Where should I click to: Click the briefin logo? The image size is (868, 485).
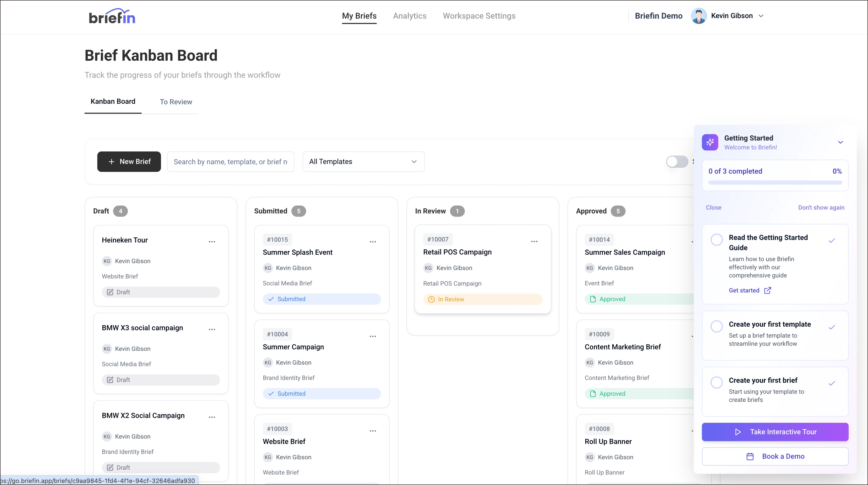click(112, 17)
